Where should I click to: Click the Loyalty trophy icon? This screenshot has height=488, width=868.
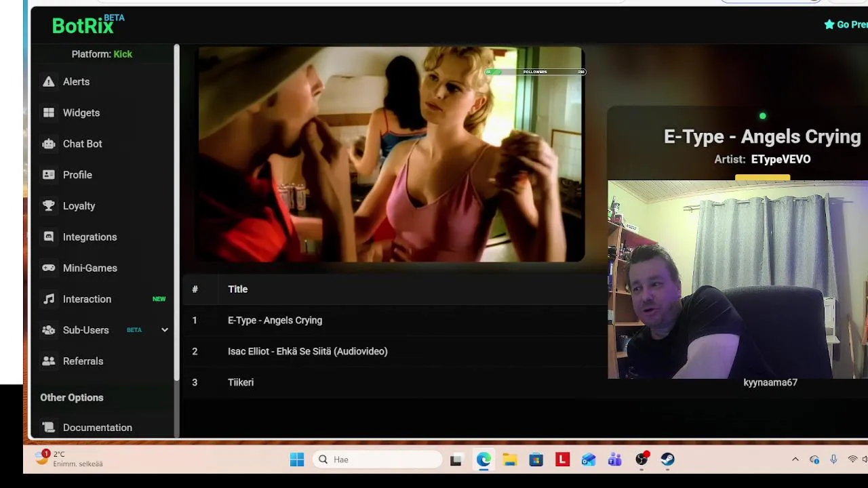point(48,206)
